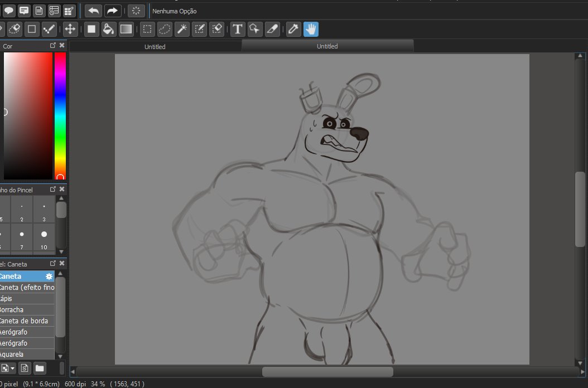Viewport: 588px width, 388px height.
Task: Open the add brush dropdown
Action: point(8,368)
